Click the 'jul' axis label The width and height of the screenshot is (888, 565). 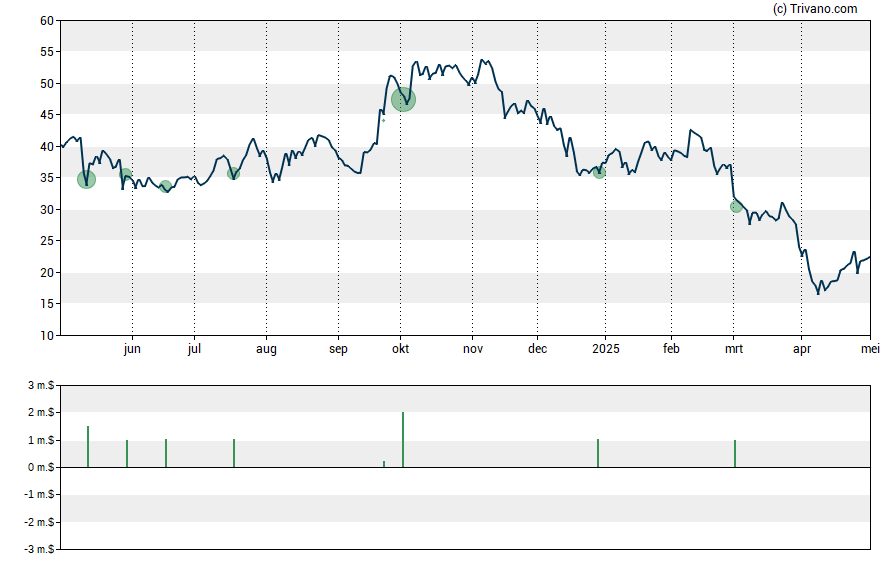tap(194, 349)
